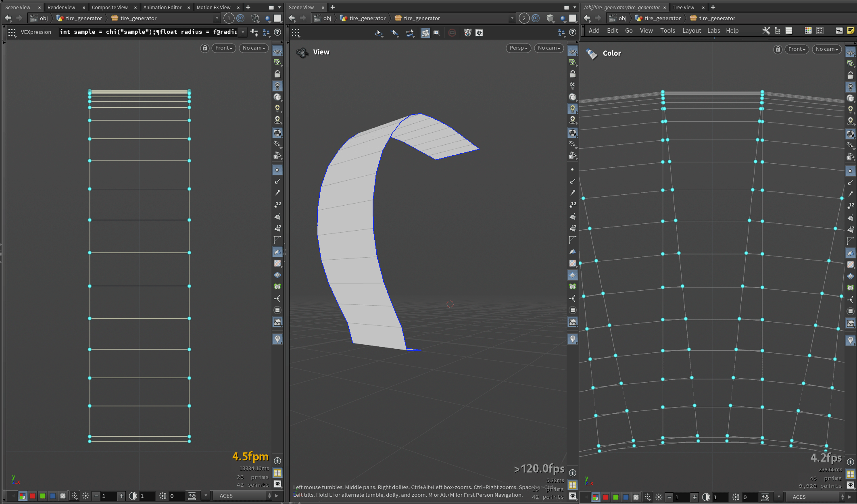This screenshot has height=504, width=857.
Task: Increase brightness with plus button in left viewport
Action: 122,496
